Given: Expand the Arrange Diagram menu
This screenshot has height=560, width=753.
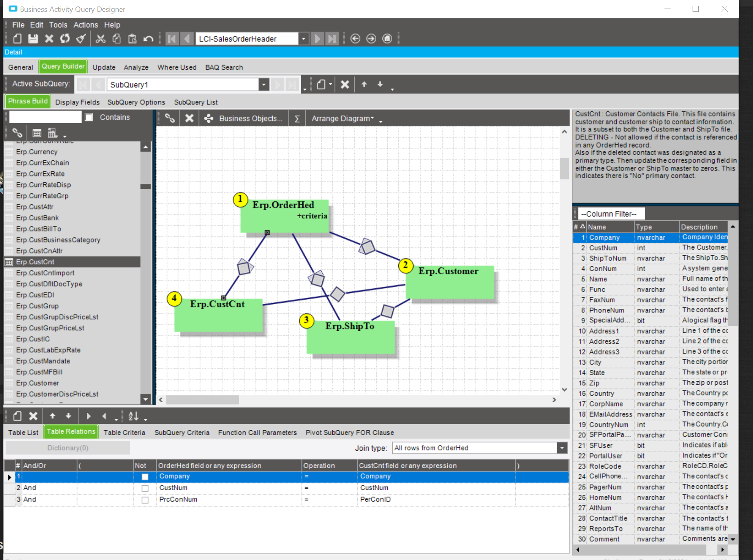Looking at the screenshot, I should click(342, 119).
